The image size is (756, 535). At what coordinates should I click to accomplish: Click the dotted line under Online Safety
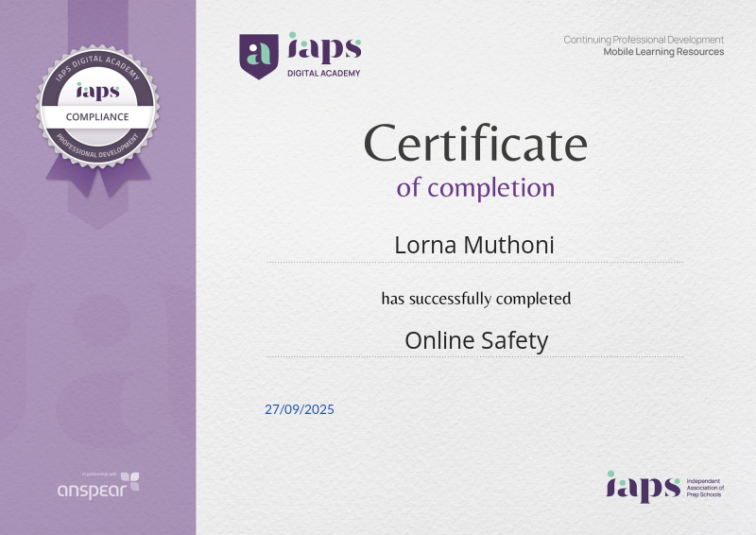point(475,356)
